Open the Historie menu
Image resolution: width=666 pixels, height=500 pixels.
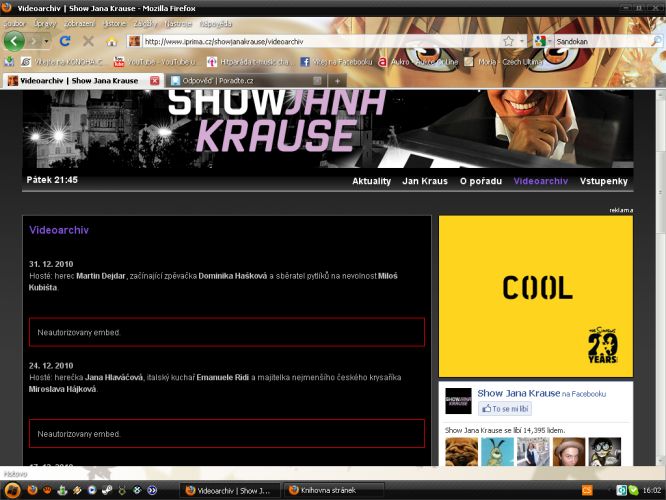tap(115, 24)
